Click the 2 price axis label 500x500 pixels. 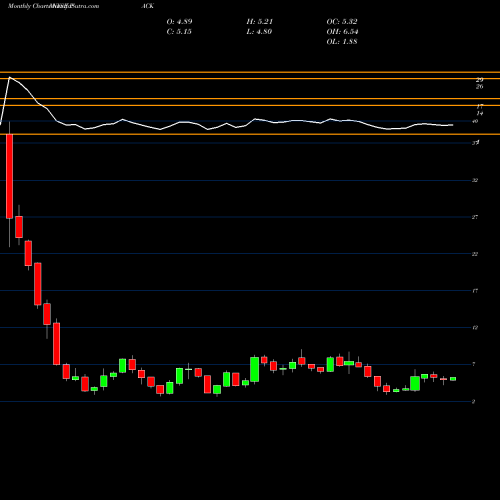[474, 402]
